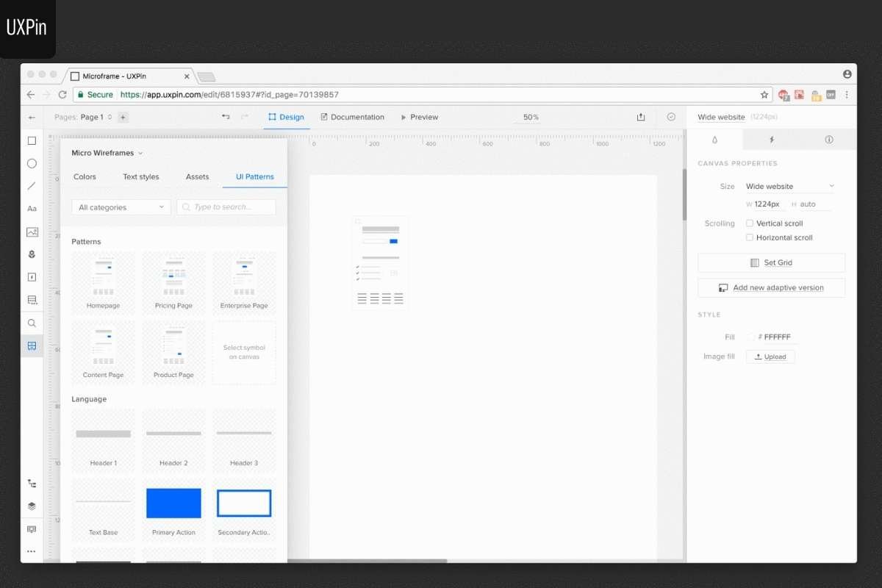Open the Size dropdown showing Wide website

(x=788, y=186)
